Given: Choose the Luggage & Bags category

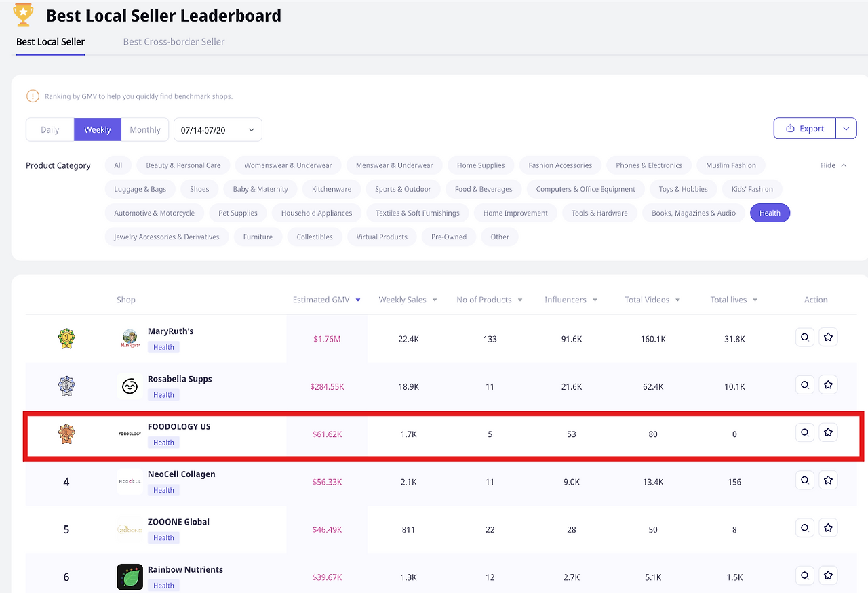Looking at the screenshot, I should tap(140, 189).
